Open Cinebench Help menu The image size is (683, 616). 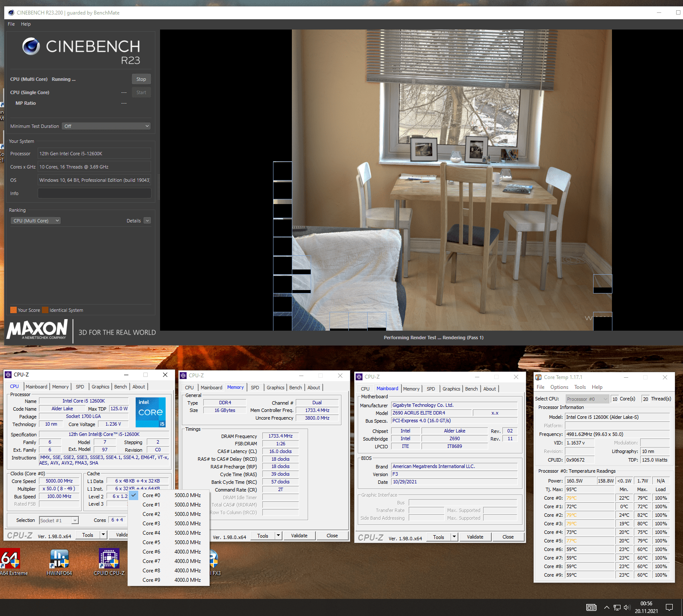coord(26,24)
